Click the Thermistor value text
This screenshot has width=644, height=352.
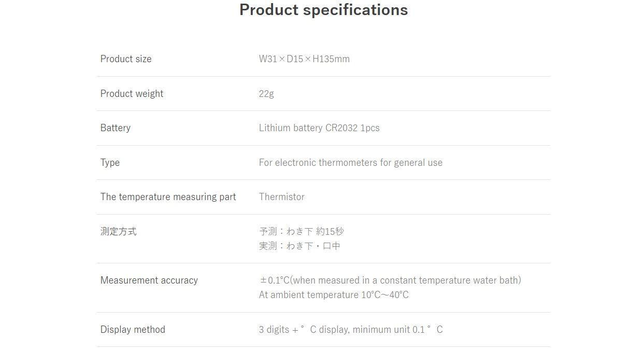[x=282, y=197]
